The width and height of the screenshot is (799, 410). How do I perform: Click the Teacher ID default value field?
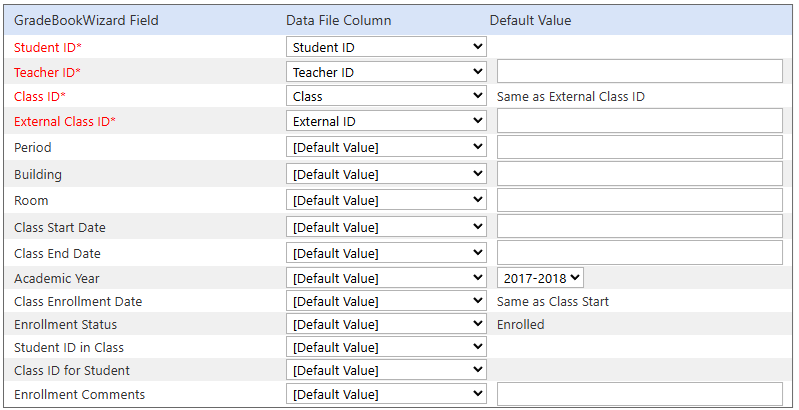coord(640,71)
